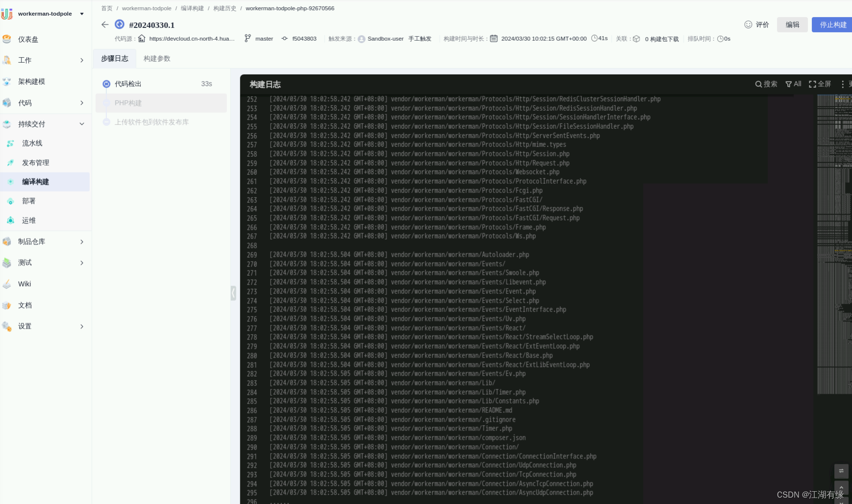The width and height of the screenshot is (852, 504).
Task: Click the 停止构建 button
Action: click(x=832, y=24)
